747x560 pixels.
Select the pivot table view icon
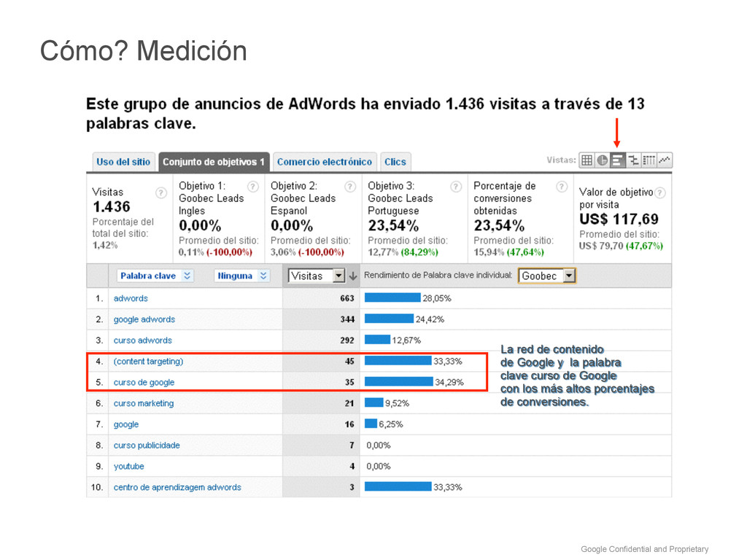point(649,160)
